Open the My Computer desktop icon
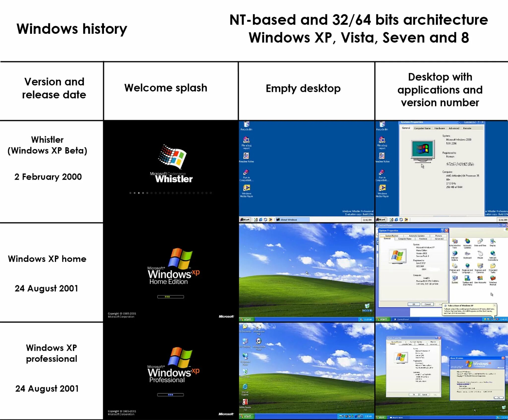The image size is (508, 420). [x=245, y=342]
